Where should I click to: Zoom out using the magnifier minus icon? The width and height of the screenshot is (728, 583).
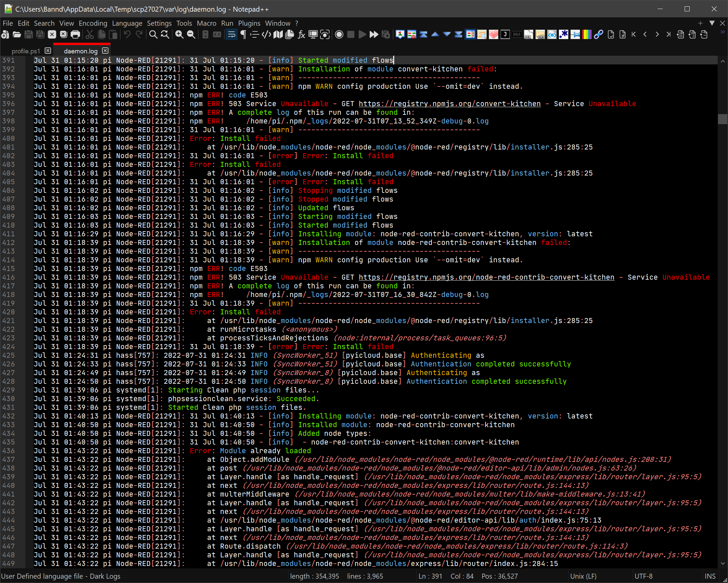tap(191, 34)
